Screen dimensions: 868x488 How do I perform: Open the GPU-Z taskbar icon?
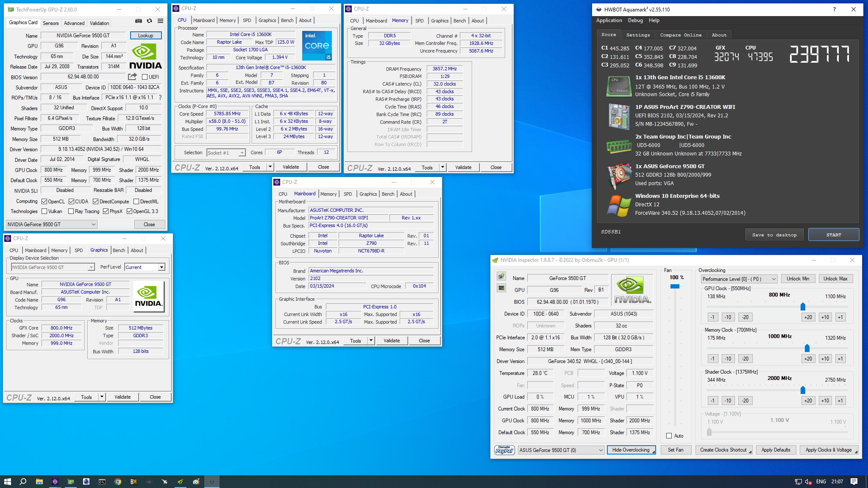70,482
